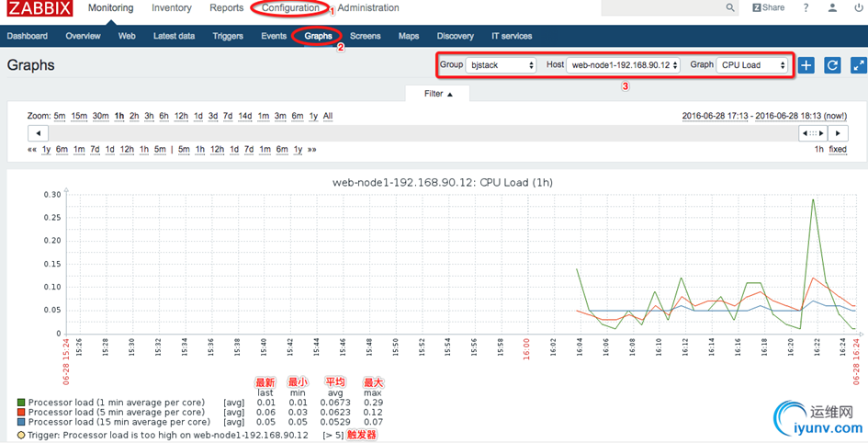Set zoom to 14d
The image size is (868, 443).
(245, 117)
